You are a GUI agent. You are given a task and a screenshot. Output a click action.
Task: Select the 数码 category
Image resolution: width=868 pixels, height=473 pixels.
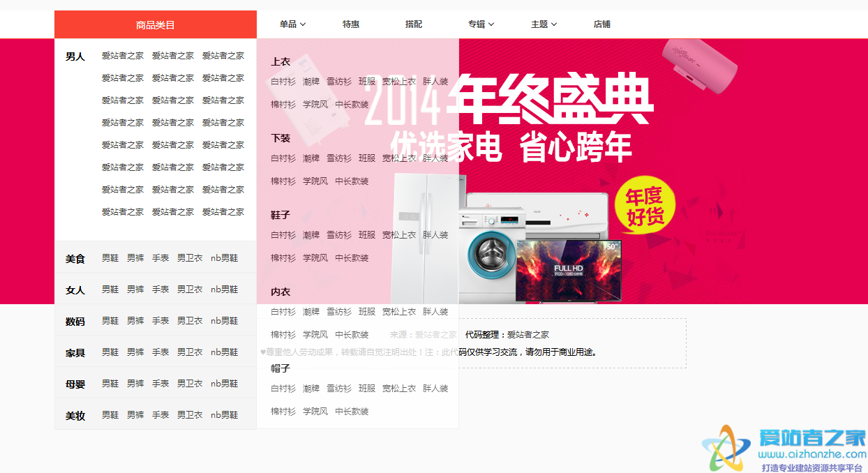75,322
